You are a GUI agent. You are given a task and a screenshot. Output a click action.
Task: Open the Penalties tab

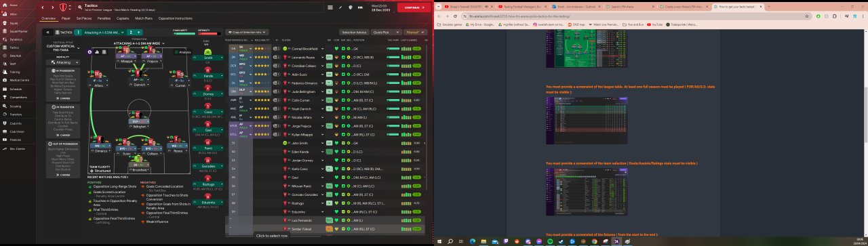pos(104,18)
